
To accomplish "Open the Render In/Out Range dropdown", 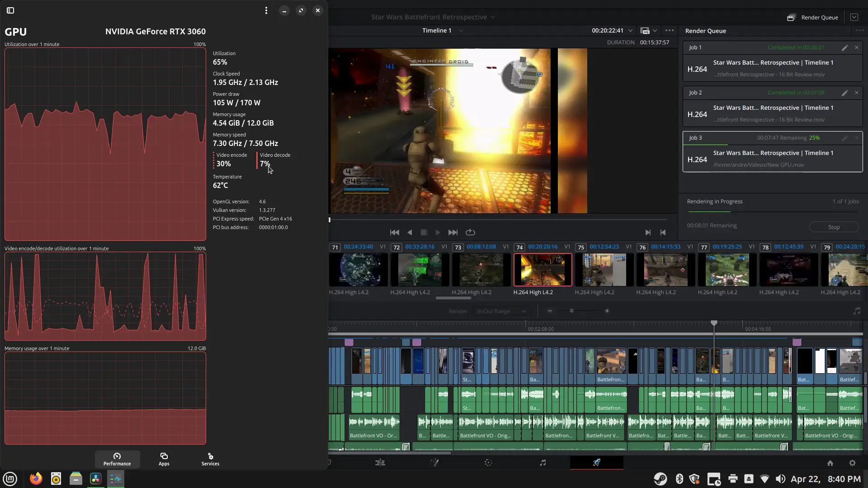I will click(x=501, y=311).
